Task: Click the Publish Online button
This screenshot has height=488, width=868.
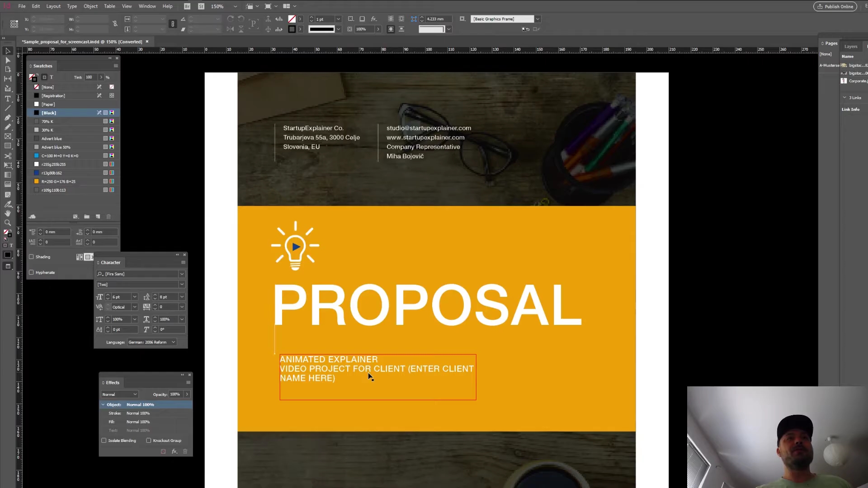Action: click(x=835, y=6)
